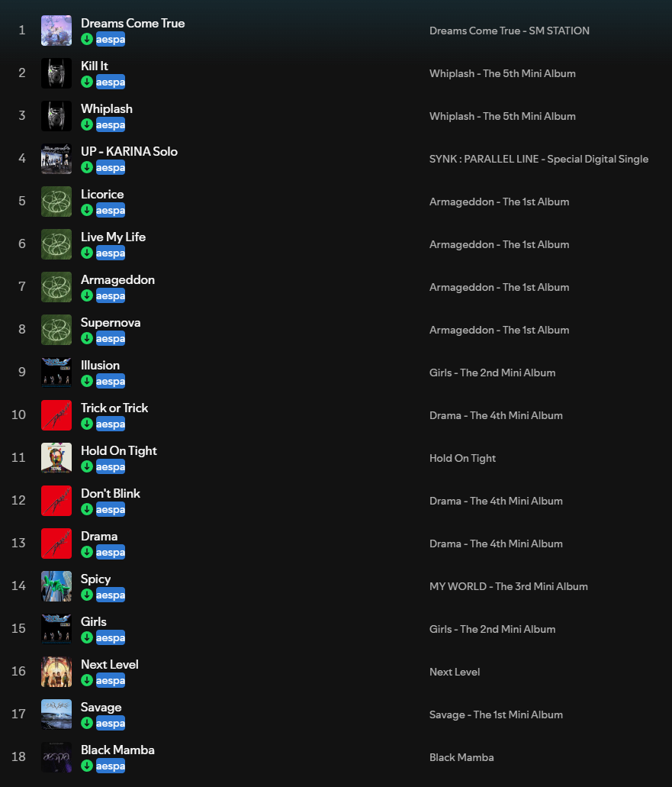Open the aespa artist link under Don't Blink
672x787 pixels.
(x=111, y=509)
